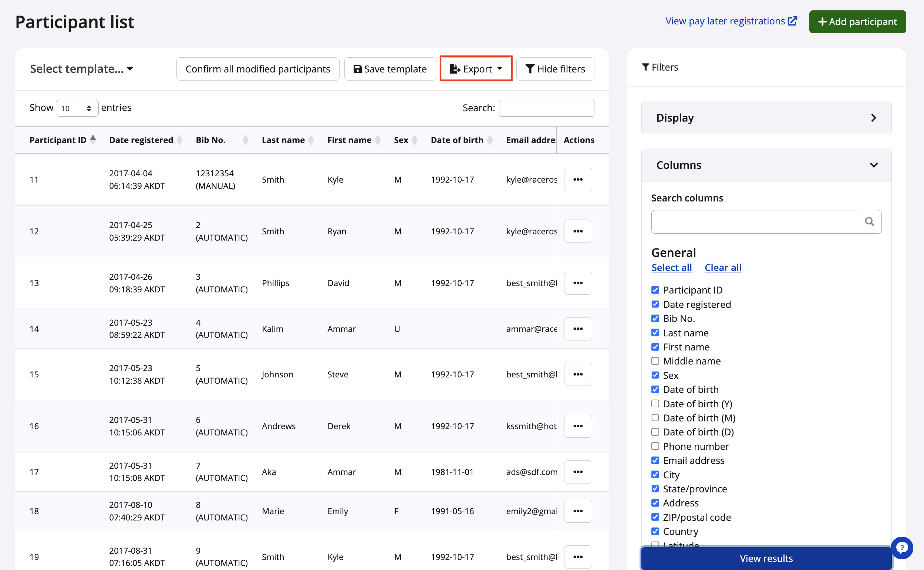Click sort arrows beside Last name header
This screenshot has height=570, width=924.
pyautogui.click(x=311, y=140)
